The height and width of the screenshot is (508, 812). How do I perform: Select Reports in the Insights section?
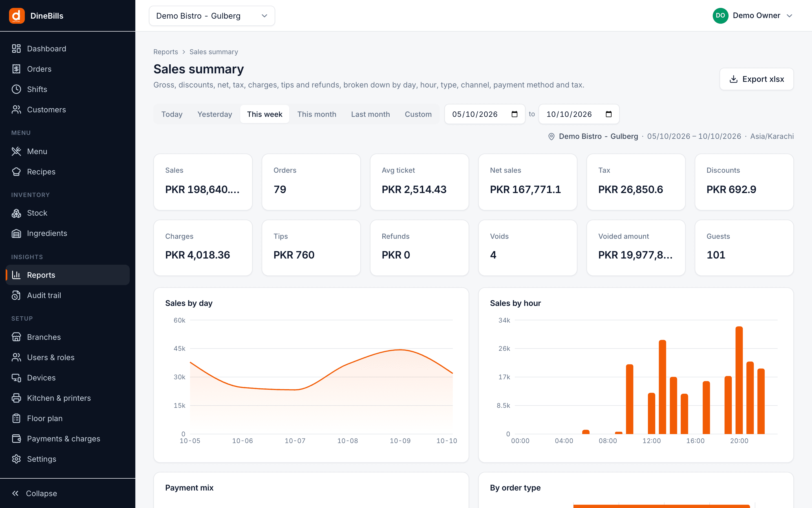[67, 275]
